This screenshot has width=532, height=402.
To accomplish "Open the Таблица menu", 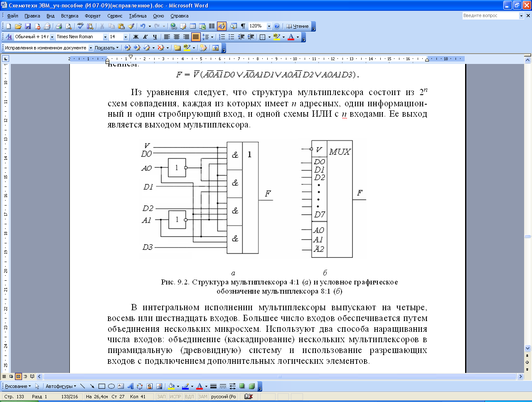I will [x=138, y=16].
